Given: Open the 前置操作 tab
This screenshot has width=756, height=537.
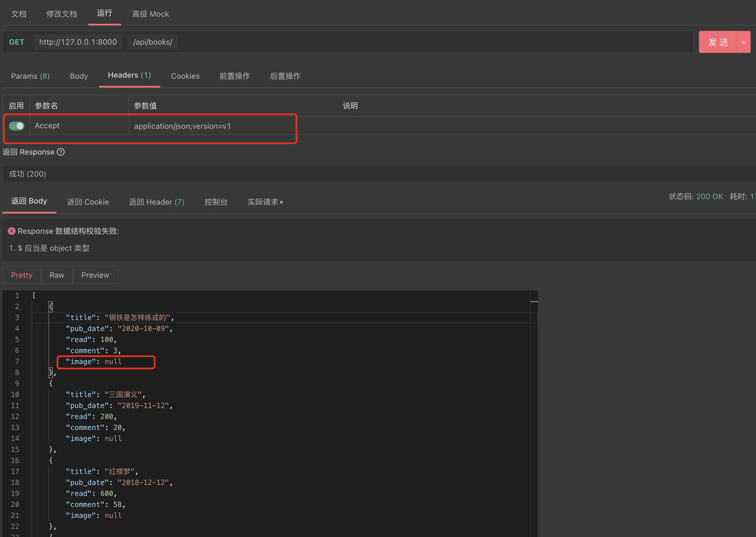Looking at the screenshot, I should click(234, 76).
